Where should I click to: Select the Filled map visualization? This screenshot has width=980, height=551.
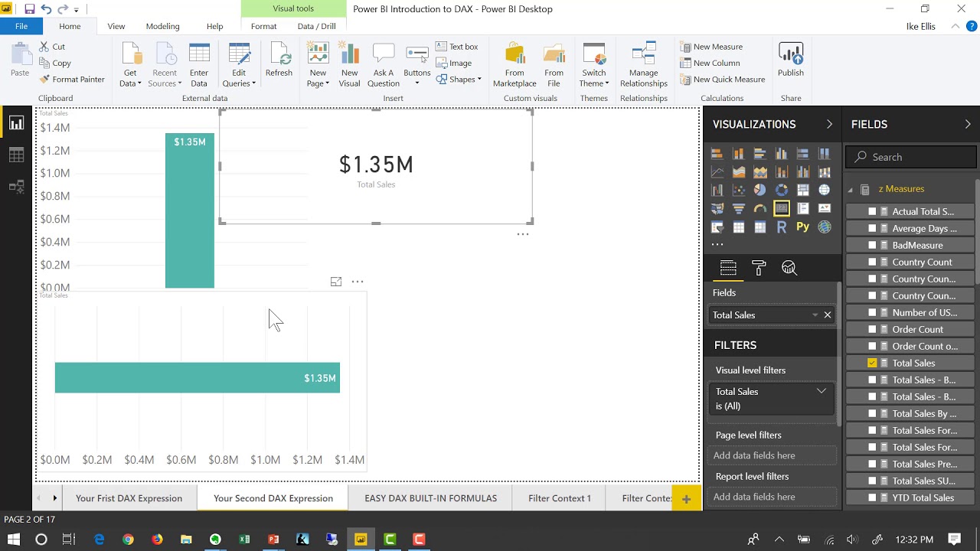(x=717, y=208)
